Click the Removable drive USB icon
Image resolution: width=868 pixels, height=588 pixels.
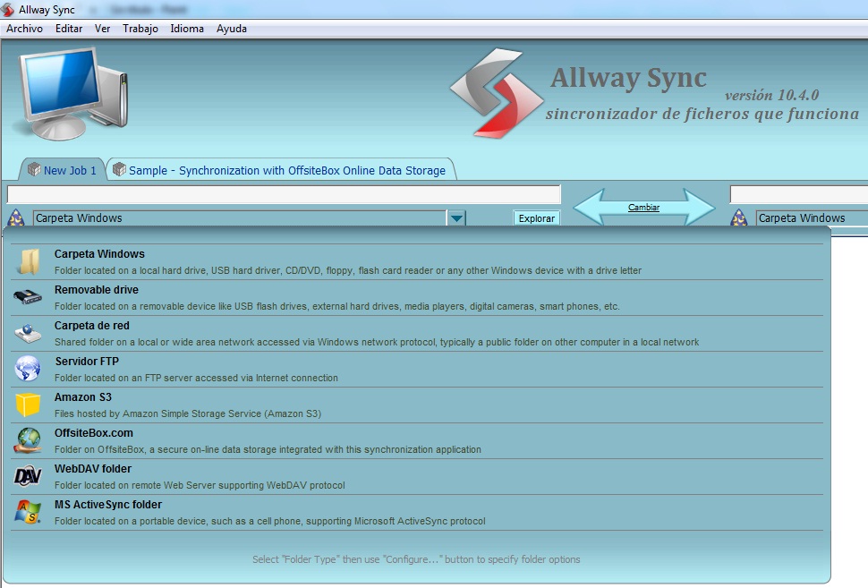28,297
